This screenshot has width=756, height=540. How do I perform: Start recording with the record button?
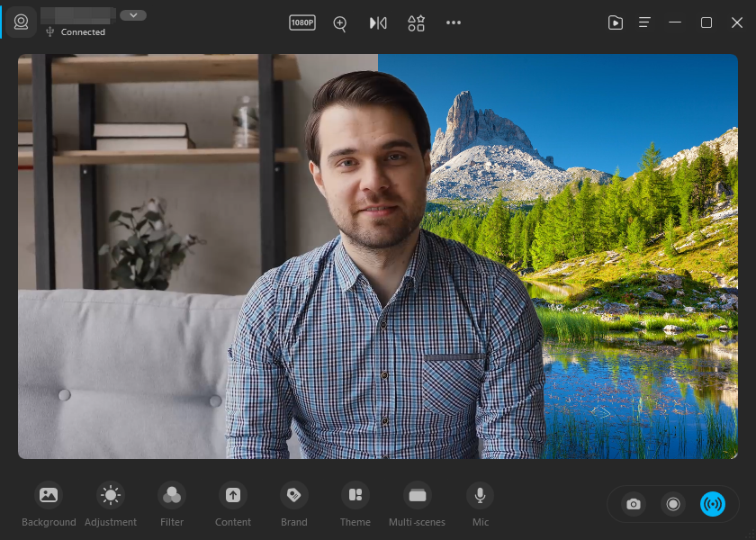(673, 504)
